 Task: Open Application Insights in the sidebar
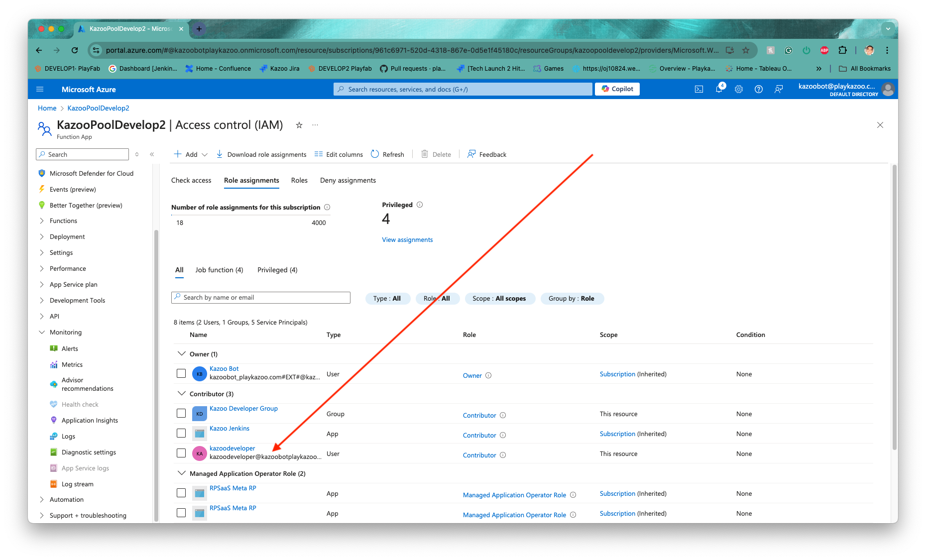coord(90,420)
